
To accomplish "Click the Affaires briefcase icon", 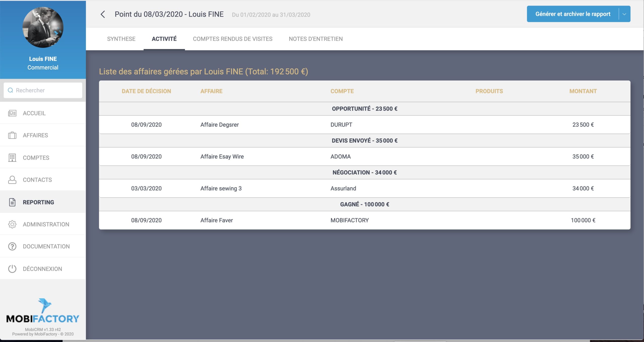I will (12, 135).
